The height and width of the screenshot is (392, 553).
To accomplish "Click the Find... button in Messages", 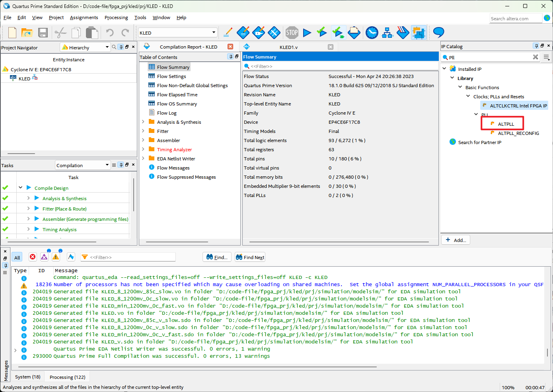I will 217,257.
